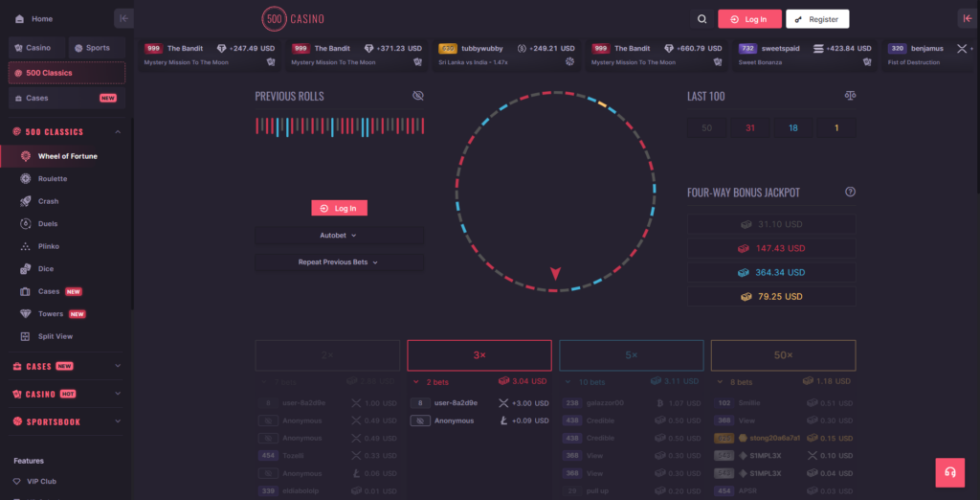Expand the CASINO HOT section
Image resolution: width=980 pixels, height=500 pixels.
click(x=67, y=394)
